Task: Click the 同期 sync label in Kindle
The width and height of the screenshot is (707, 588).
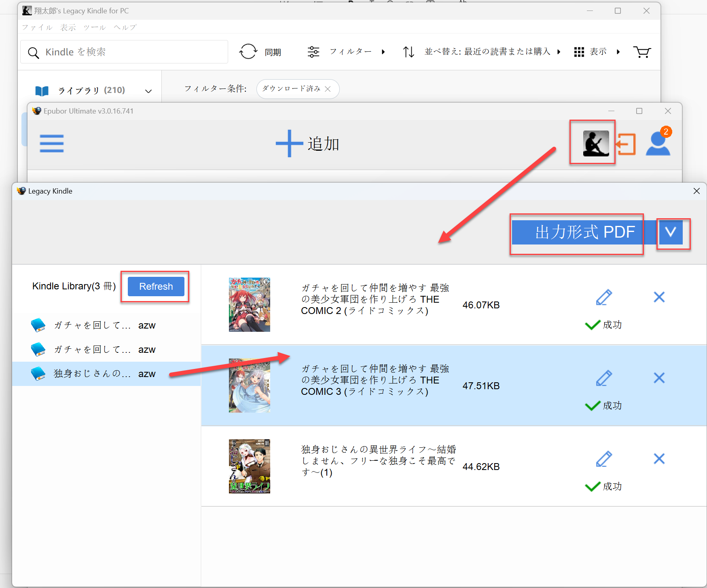Action: click(273, 53)
